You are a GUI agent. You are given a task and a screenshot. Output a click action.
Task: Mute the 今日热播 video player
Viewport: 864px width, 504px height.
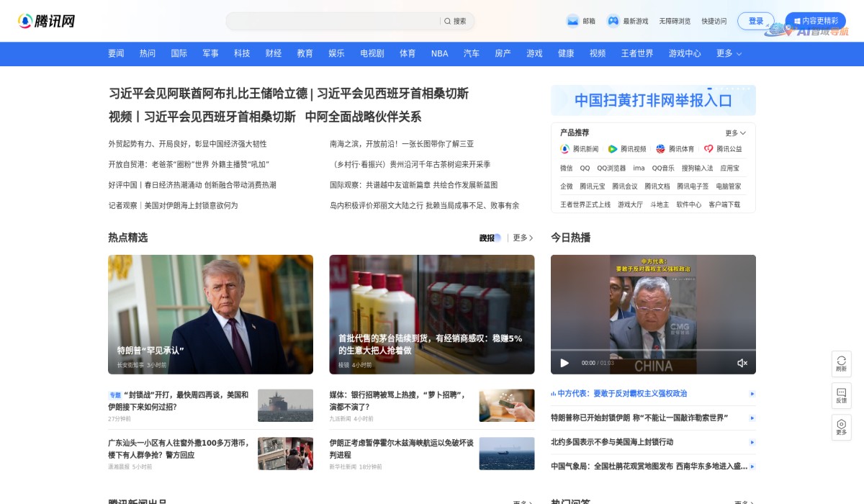pyautogui.click(x=742, y=363)
